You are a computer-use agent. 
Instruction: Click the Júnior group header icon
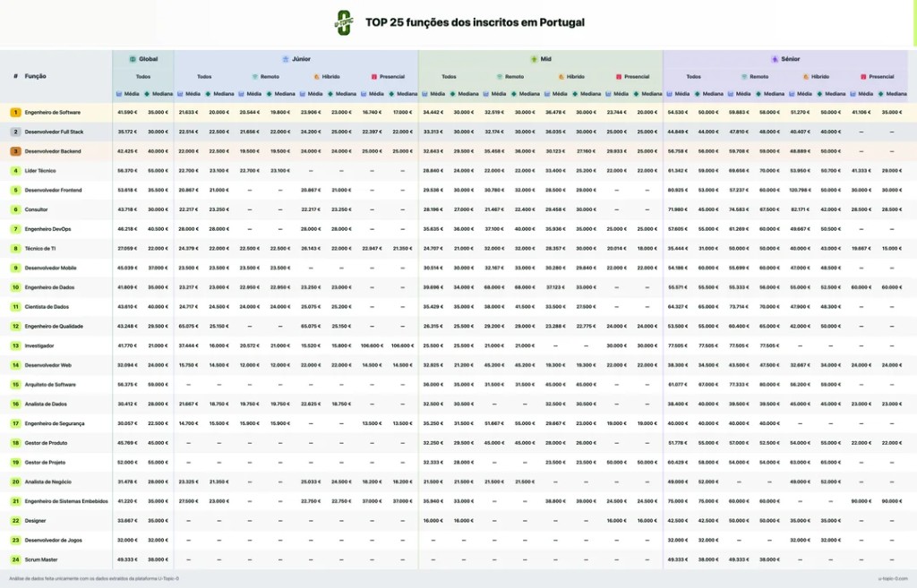[x=286, y=59]
